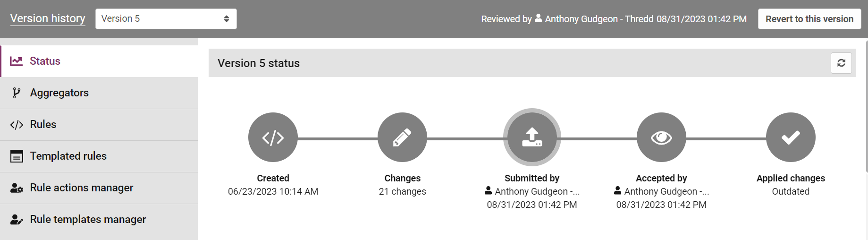Image resolution: width=868 pixels, height=240 pixels.
Task: Click the version selector up-down arrows
Action: click(x=227, y=19)
